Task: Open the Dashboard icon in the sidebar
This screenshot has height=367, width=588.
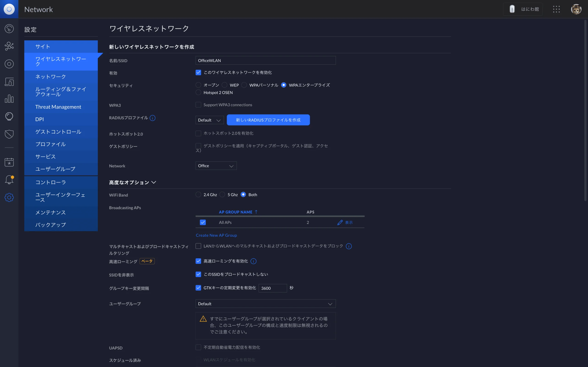Action: [9, 29]
